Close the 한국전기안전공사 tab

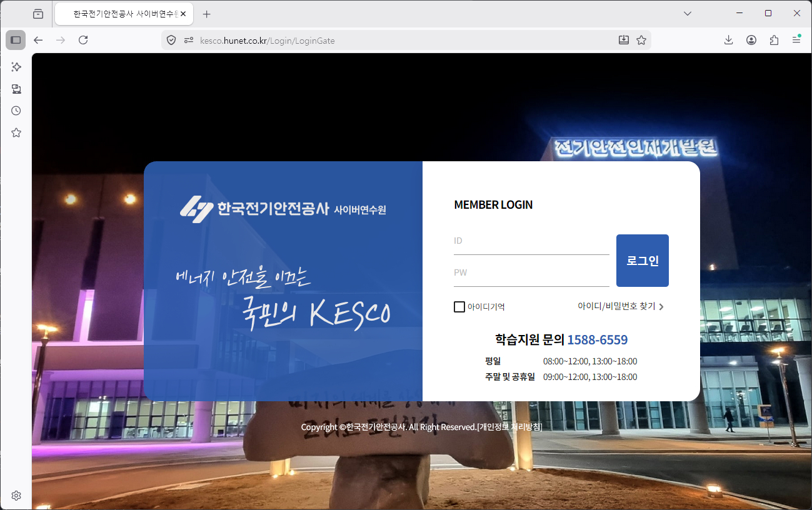tap(183, 14)
